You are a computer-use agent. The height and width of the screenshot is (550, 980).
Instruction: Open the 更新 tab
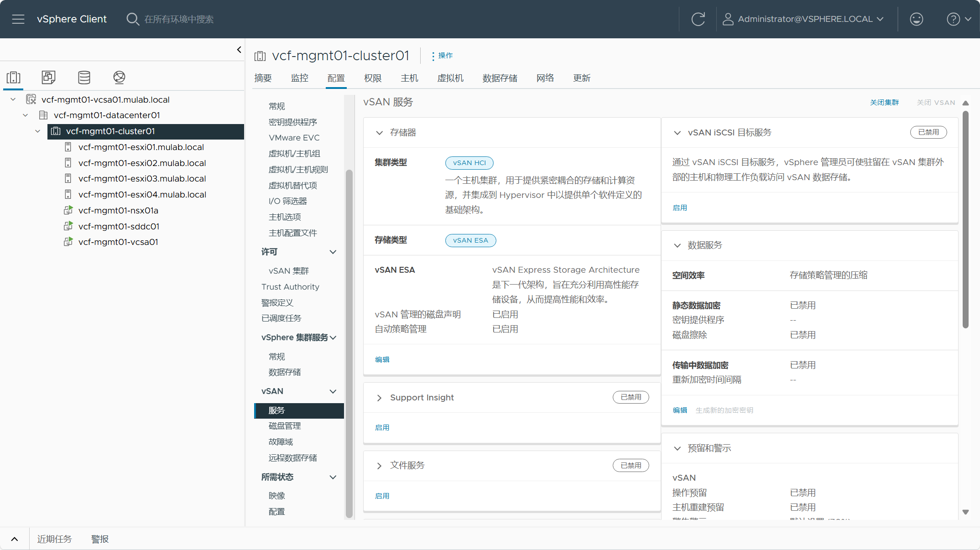[582, 78]
